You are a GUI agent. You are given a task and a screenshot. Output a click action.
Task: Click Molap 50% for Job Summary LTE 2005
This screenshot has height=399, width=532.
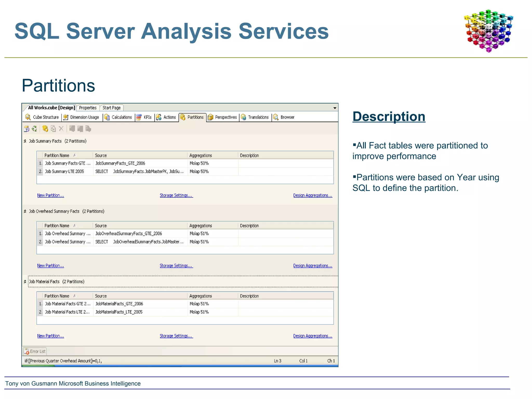[212, 171]
